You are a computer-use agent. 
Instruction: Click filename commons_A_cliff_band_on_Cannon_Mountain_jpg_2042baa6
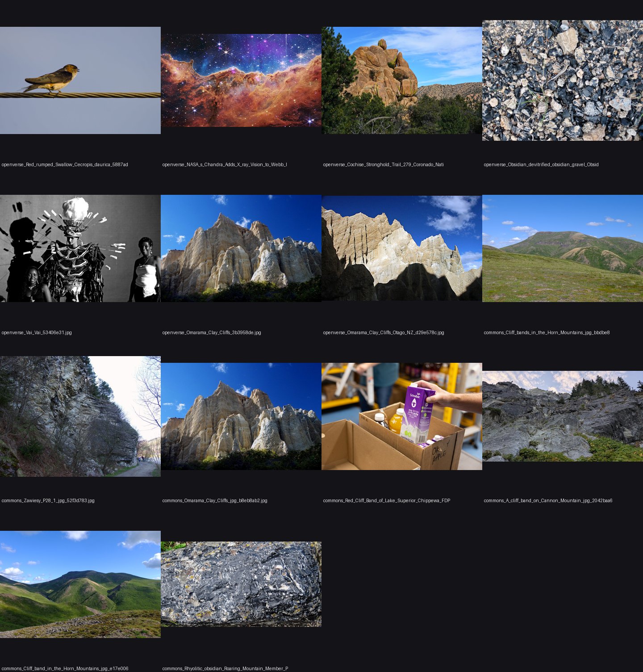point(548,501)
